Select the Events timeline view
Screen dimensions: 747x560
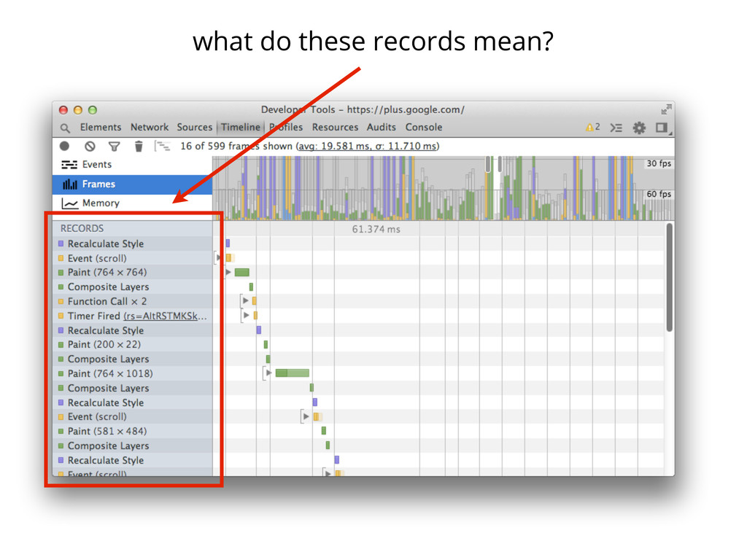click(96, 165)
